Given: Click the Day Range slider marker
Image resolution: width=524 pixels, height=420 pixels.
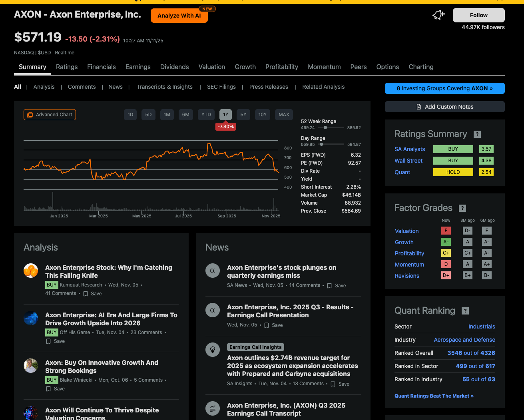Looking at the screenshot, I should [321, 144].
